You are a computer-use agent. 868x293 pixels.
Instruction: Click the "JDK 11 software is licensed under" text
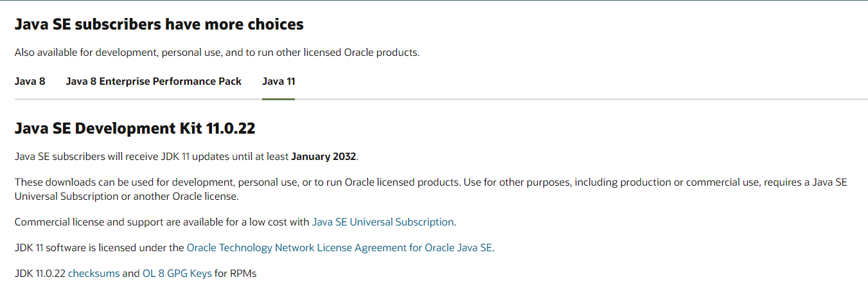(100, 248)
